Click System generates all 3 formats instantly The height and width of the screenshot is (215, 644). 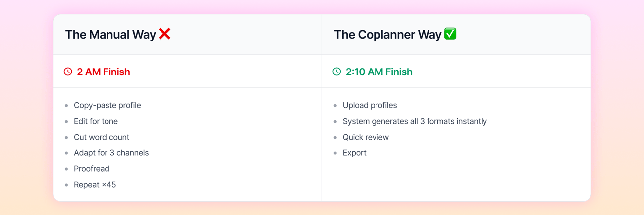(415, 121)
